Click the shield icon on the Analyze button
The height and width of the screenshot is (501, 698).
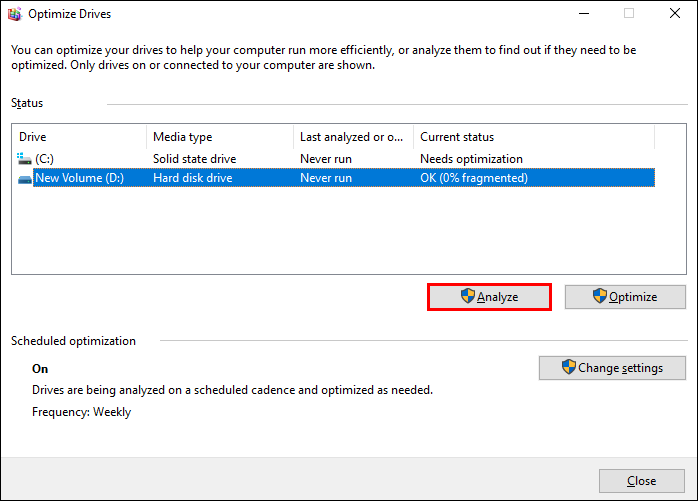click(x=467, y=297)
